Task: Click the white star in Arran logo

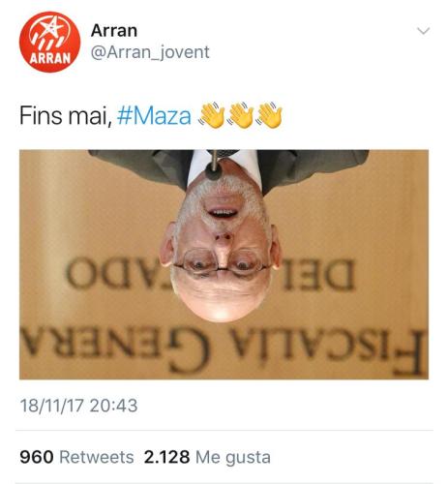Action: click(52, 26)
